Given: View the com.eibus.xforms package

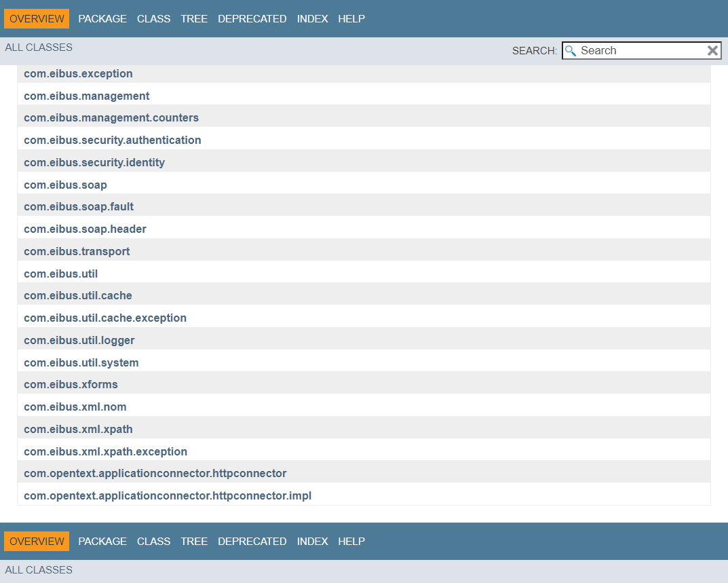Looking at the screenshot, I should pos(71,385).
